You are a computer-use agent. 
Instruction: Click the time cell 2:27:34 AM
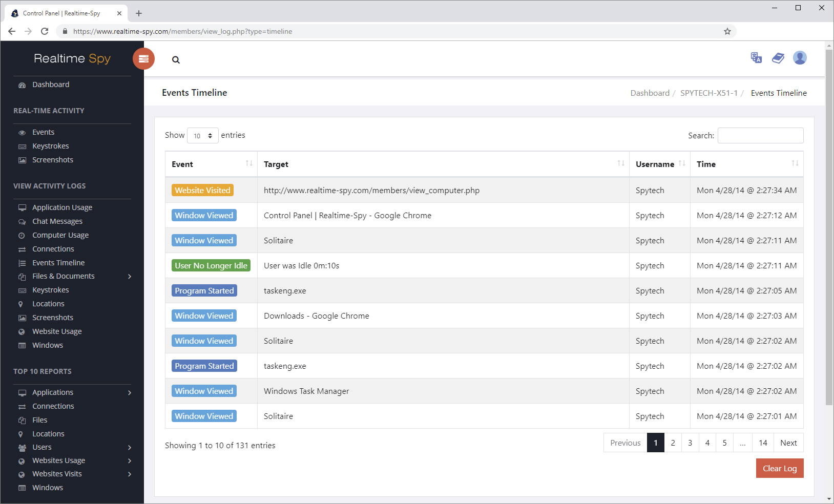pyautogui.click(x=747, y=191)
